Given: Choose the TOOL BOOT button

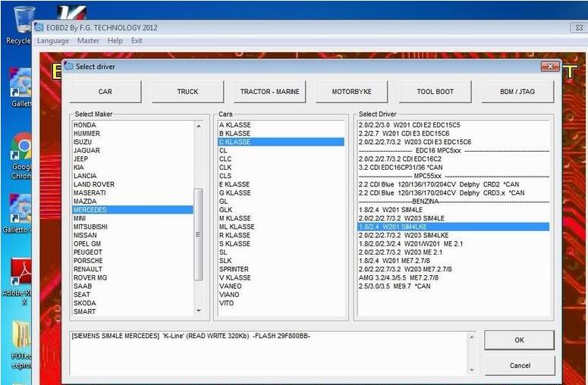Looking at the screenshot, I should 435,92.
